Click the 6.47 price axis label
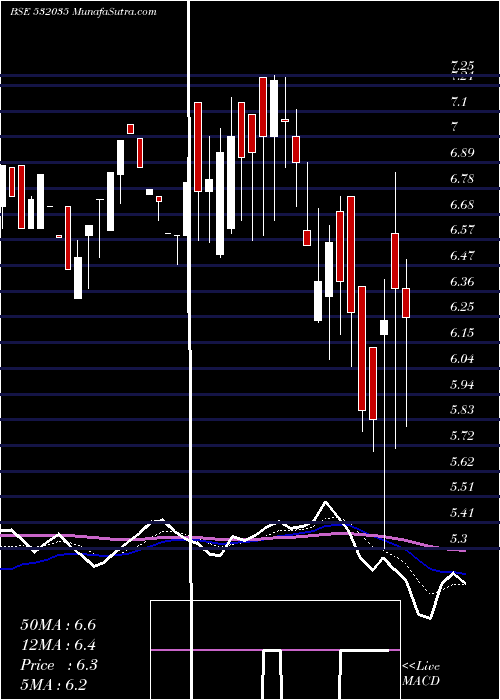The image size is (500, 700). pyautogui.click(x=462, y=256)
